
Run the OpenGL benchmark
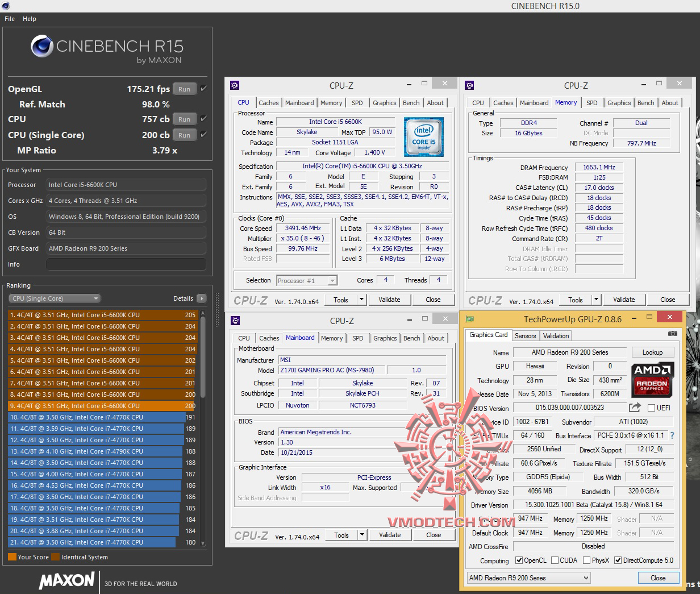(x=185, y=89)
